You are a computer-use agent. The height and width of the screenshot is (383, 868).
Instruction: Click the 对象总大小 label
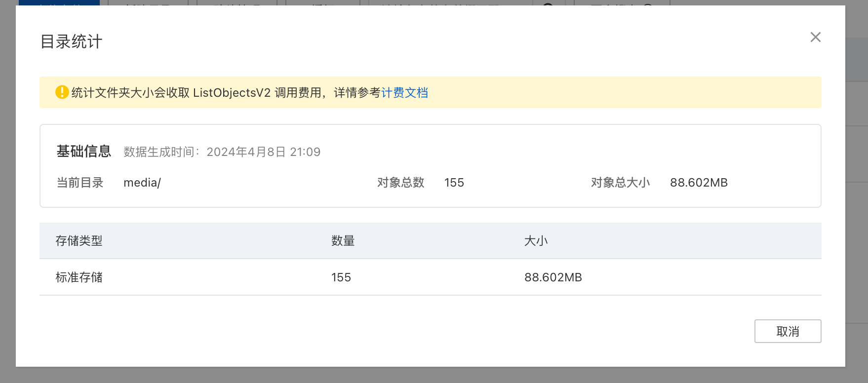620,183
